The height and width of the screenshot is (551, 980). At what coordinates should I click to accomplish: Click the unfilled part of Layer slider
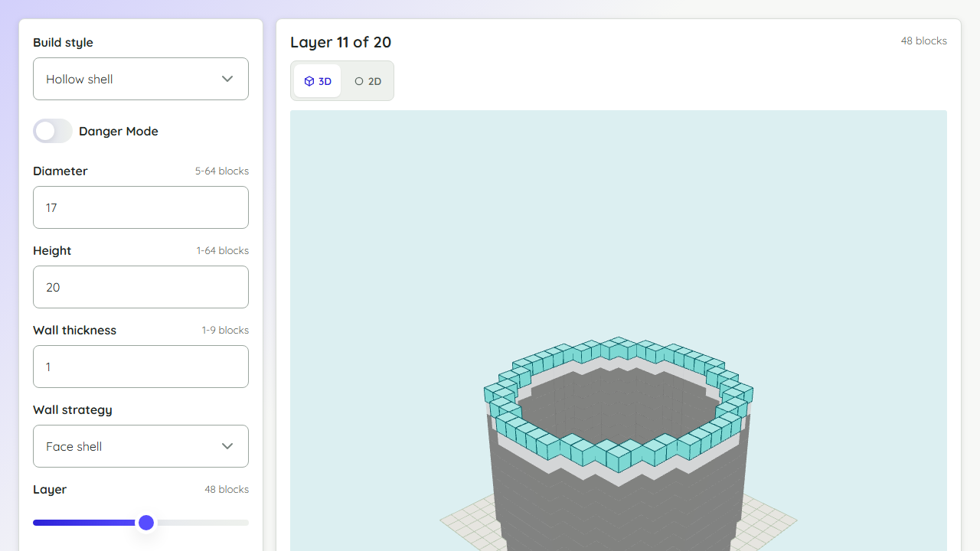pyautogui.click(x=201, y=523)
